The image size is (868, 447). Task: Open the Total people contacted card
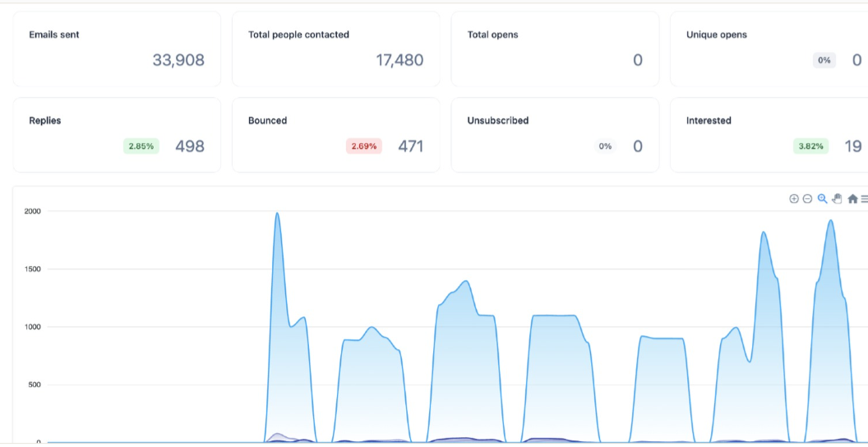coord(336,49)
